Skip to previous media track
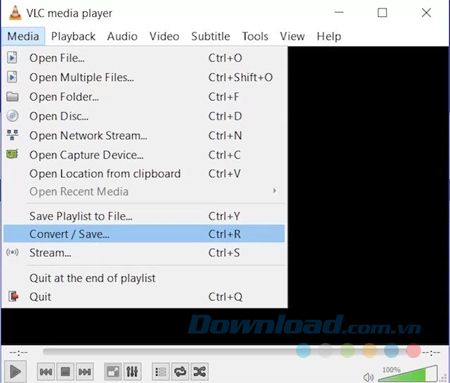Viewport: 450px width, 383px height. [46, 372]
